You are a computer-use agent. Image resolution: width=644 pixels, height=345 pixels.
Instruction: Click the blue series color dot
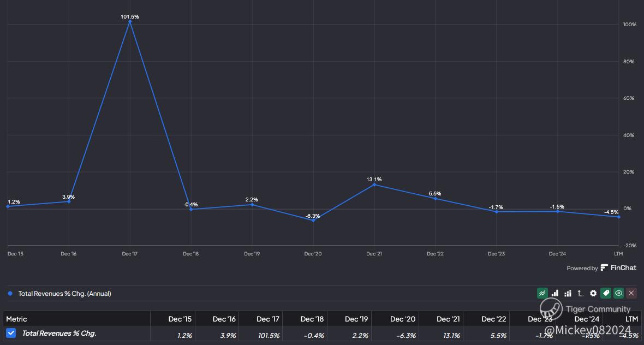point(10,294)
